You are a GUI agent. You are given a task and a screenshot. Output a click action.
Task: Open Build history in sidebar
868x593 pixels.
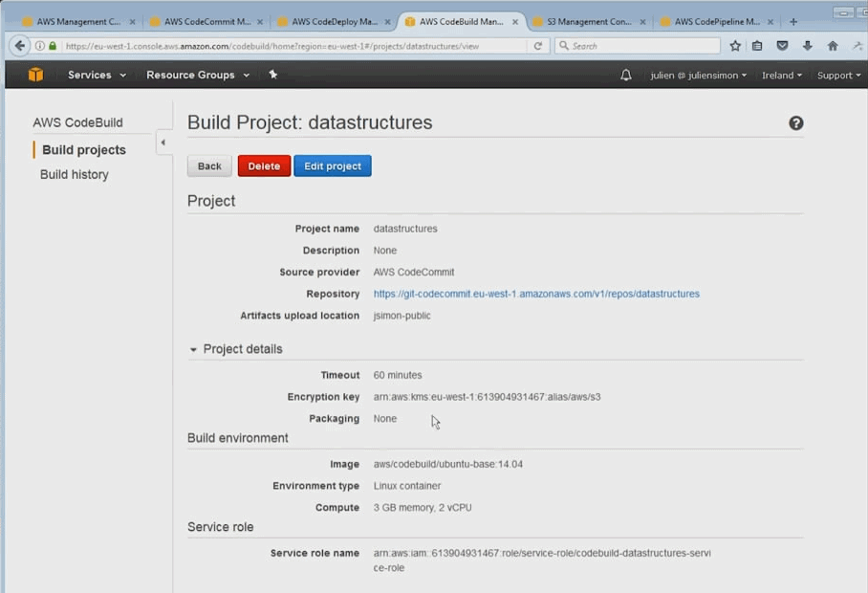(x=75, y=174)
